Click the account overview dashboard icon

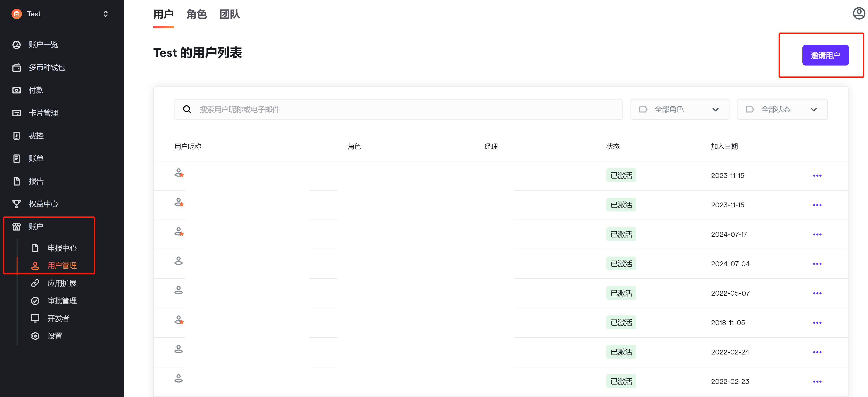17,45
